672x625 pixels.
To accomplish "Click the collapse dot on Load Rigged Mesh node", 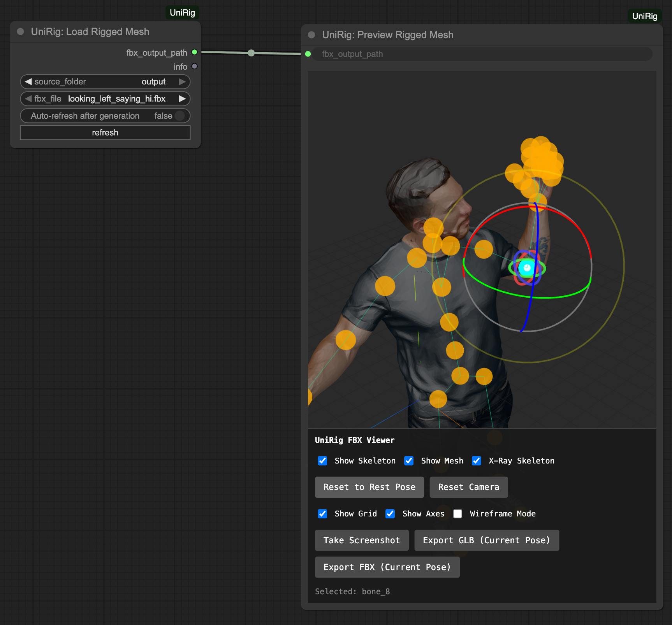I will [20, 32].
